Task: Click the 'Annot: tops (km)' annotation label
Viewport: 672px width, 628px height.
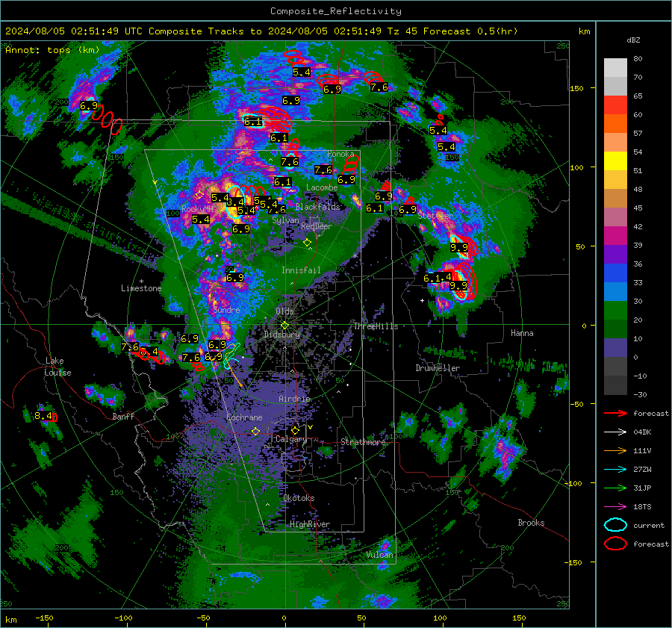Action: pyautogui.click(x=52, y=50)
